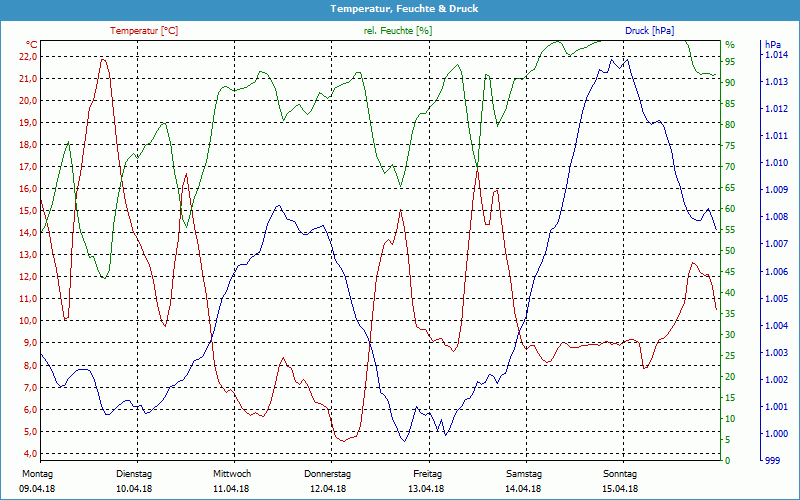Click the date '11.04.18'

click(x=231, y=489)
